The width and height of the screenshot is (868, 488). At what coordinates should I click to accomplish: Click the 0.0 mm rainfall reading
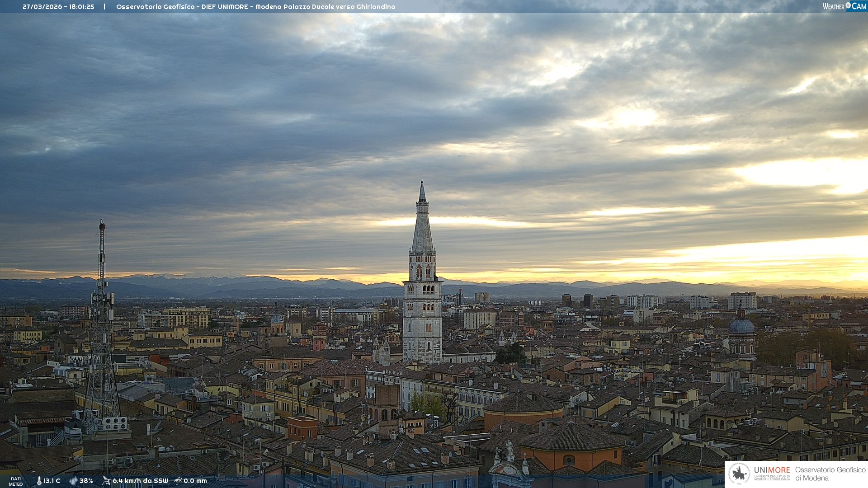[x=195, y=481]
